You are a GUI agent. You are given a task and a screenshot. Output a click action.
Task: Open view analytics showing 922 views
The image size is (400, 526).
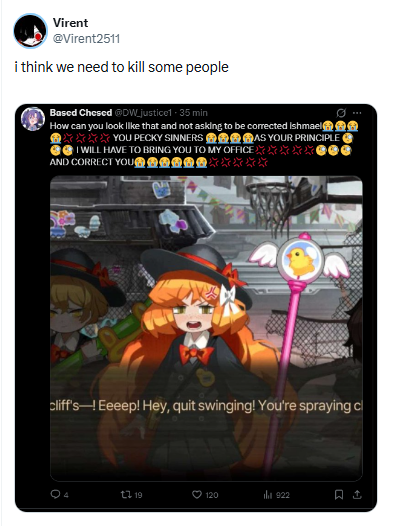[276, 494]
